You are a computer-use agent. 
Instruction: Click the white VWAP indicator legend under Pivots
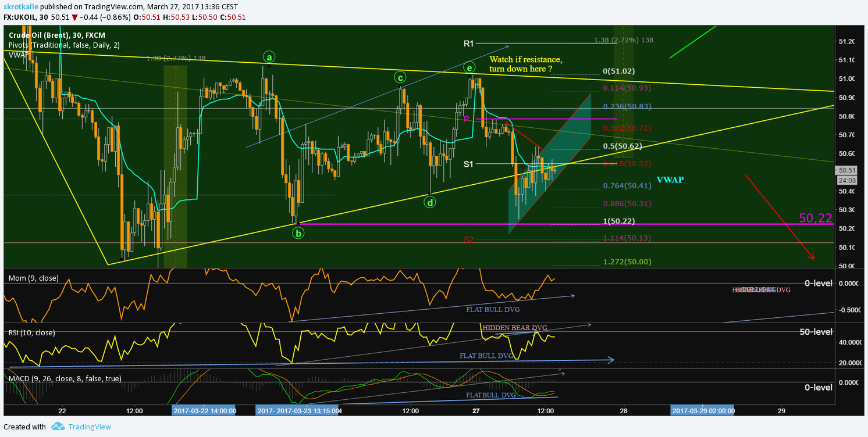(17, 54)
